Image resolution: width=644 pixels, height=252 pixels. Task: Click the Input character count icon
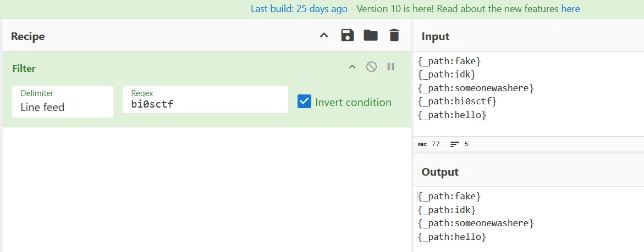click(422, 144)
